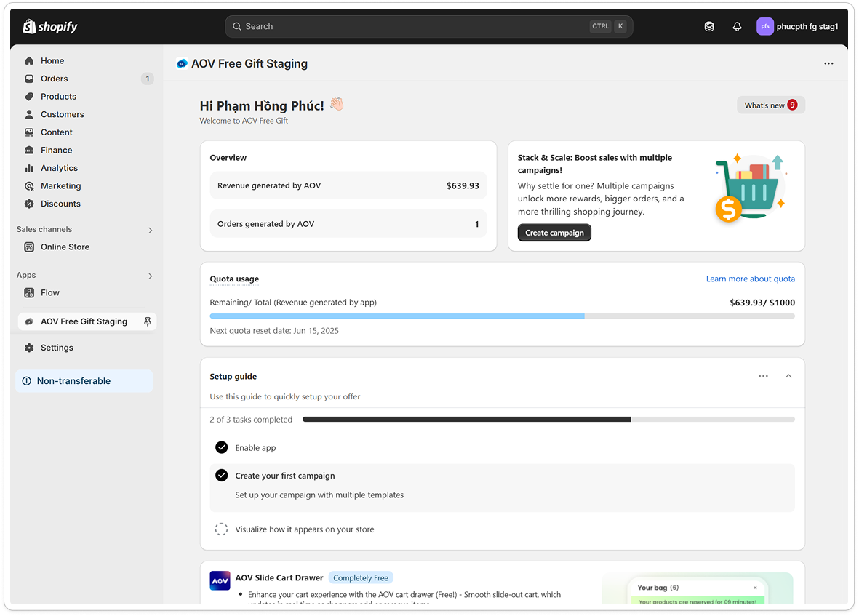Viewport: 859px width, 616px height.
Task: Click the AOV Free Gift Staging sidebar icon
Action: click(29, 321)
